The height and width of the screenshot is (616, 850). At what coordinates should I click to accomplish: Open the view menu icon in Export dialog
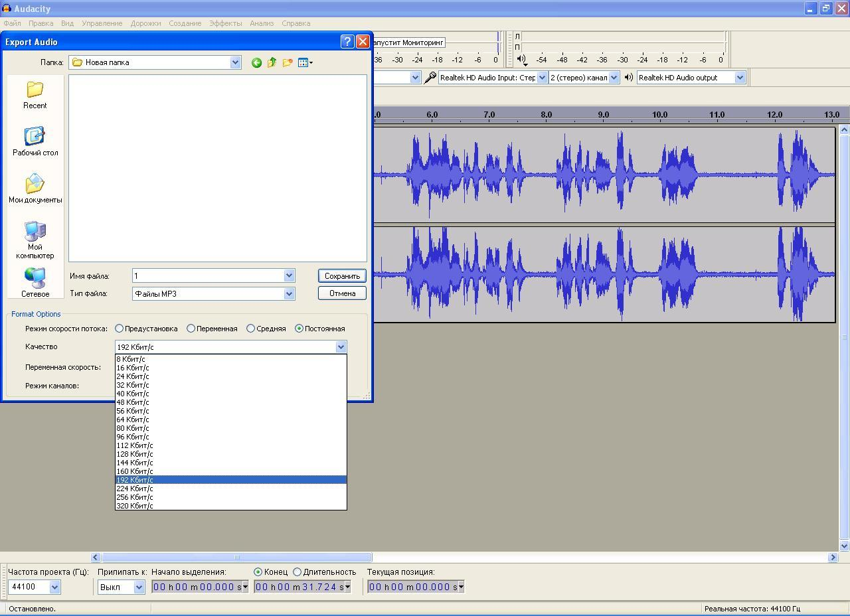coord(305,62)
